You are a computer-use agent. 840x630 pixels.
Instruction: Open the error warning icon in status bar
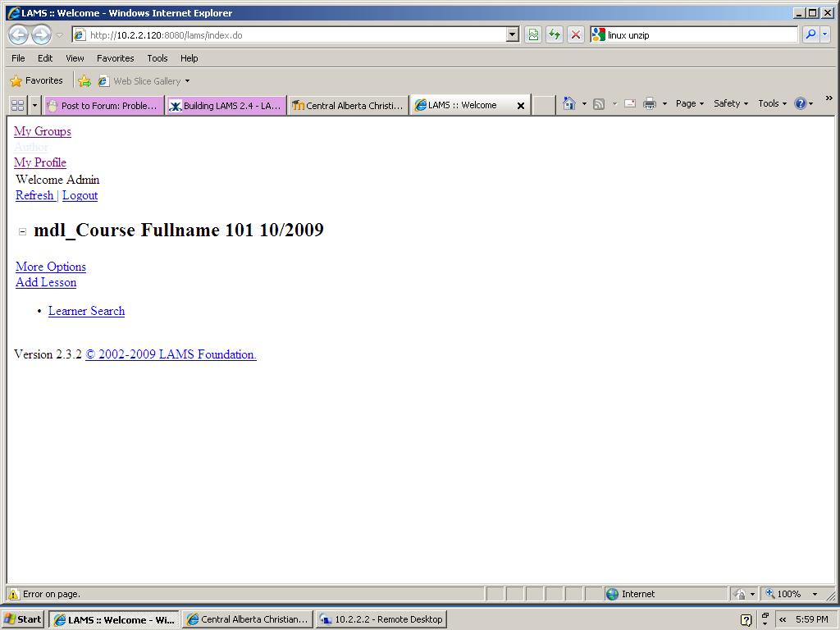point(14,594)
